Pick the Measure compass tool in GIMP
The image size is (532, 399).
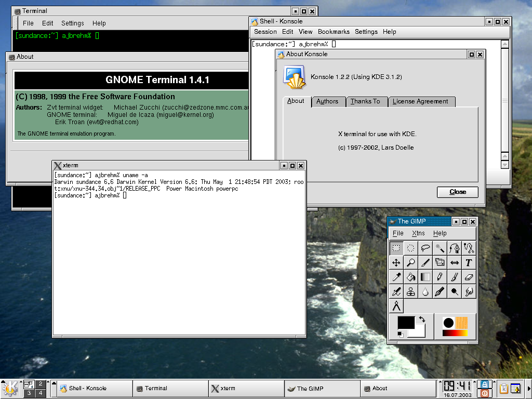(396, 307)
